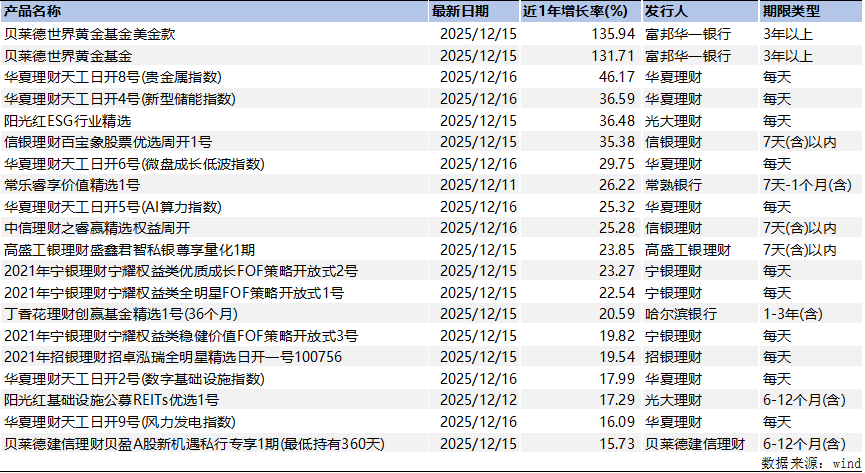This screenshot has height=473, width=865.
Task: Click the value 17.99
Action: pyautogui.click(x=617, y=379)
